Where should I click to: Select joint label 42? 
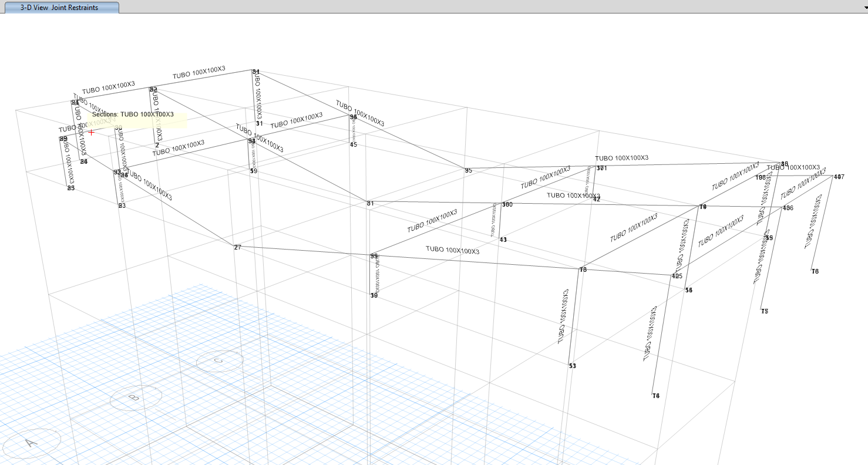coord(597,199)
